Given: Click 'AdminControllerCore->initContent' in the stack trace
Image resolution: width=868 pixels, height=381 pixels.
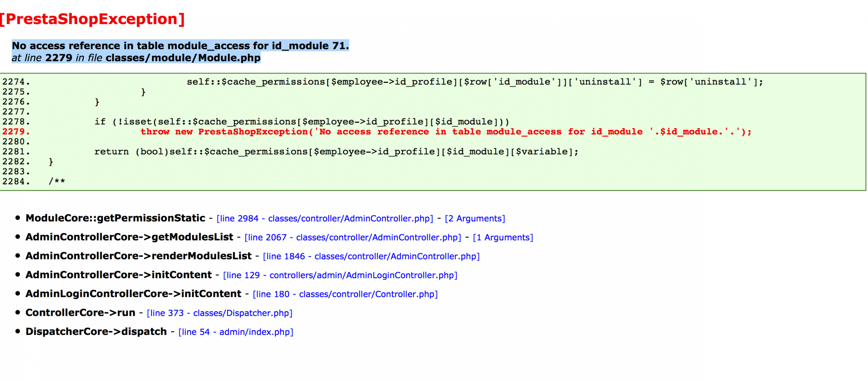Looking at the screenshot, I should (119, 275).
